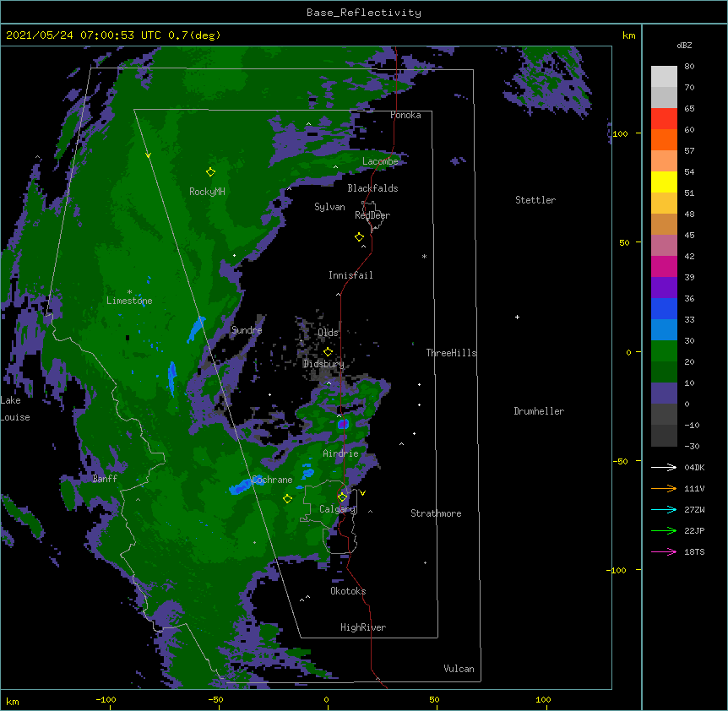
Task: Click the Ponoka city label
Action: (405, 115)
